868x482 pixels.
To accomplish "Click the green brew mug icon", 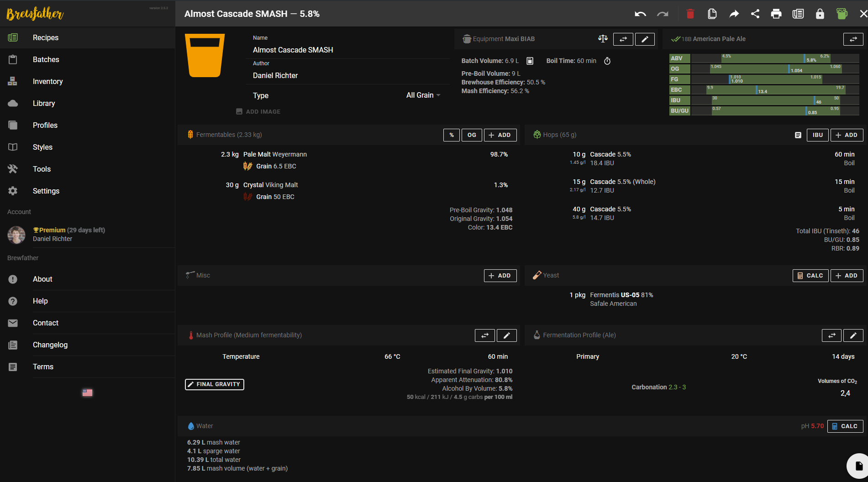I will (842, 14).
